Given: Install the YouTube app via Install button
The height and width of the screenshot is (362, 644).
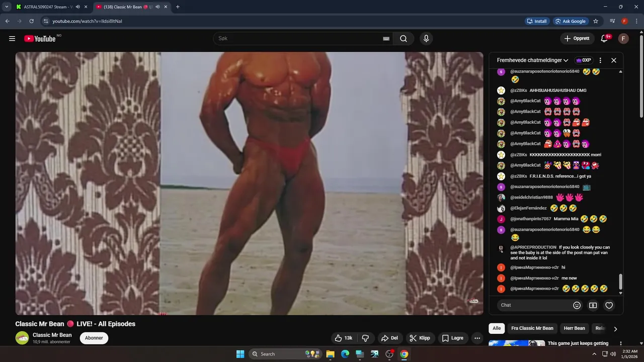Looking at the screenshot, I should pyautogui.click(x=537, y=21).
